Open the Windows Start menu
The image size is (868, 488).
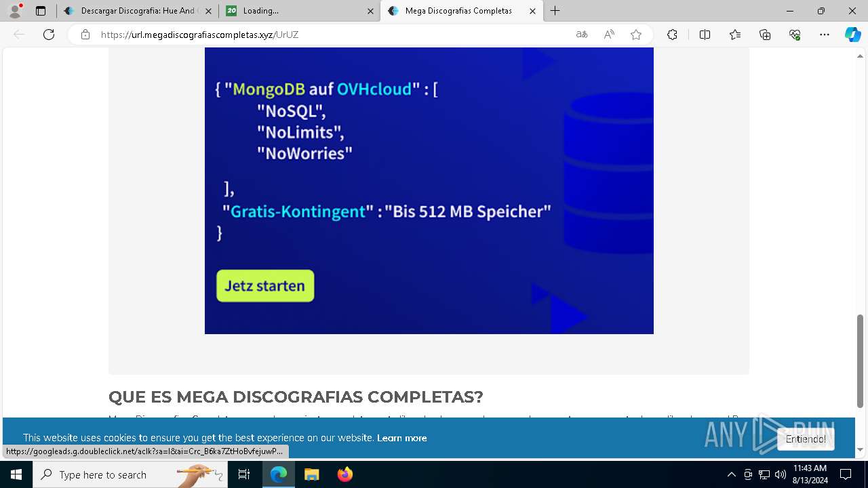[x=16, y=474]
